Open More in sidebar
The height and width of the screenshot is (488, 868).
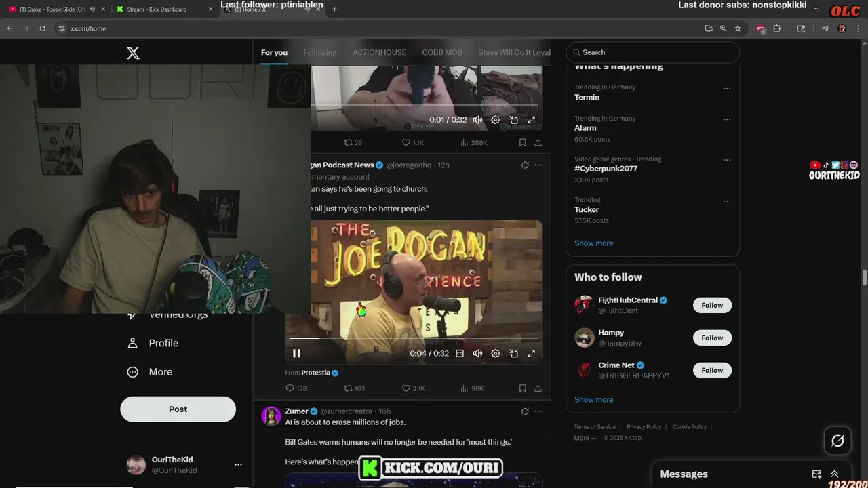(x=150, y=372)
